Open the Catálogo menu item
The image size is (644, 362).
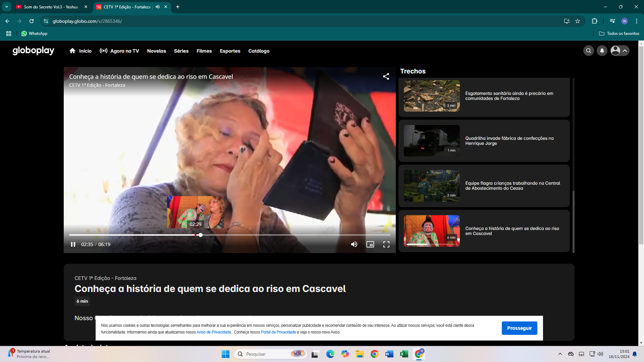(259, 51)
